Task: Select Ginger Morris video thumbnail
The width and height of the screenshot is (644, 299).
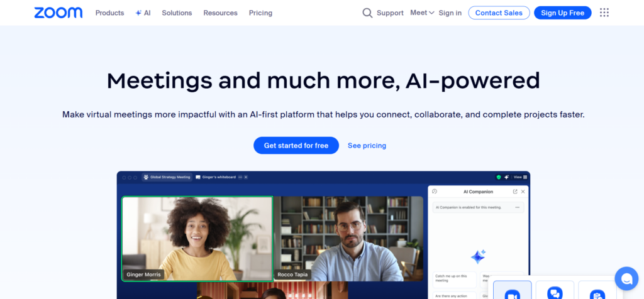Action: point(197,239)
